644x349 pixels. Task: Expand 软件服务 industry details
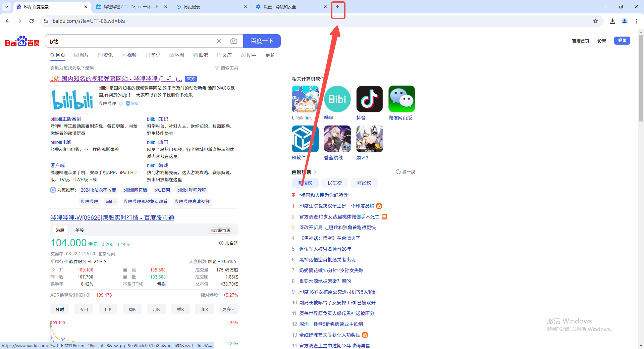coord(88,261)
